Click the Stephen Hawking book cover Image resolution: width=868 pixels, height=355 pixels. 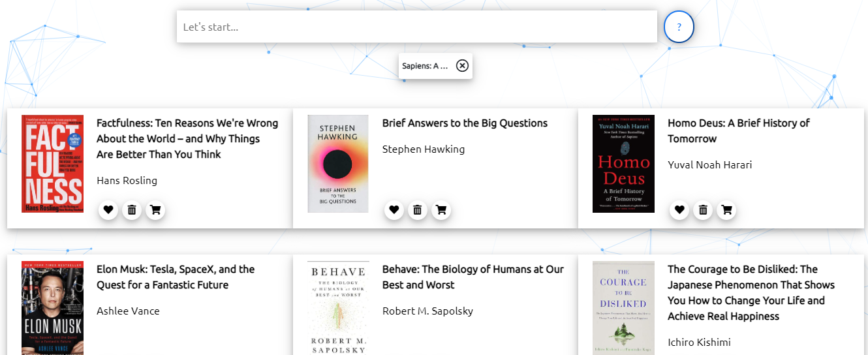coord(338,164)
